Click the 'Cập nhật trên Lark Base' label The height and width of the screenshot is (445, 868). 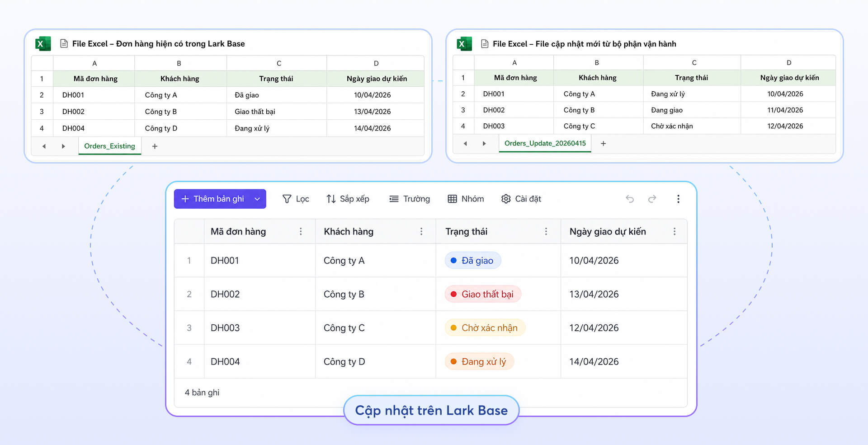click(x=431, y=410)
